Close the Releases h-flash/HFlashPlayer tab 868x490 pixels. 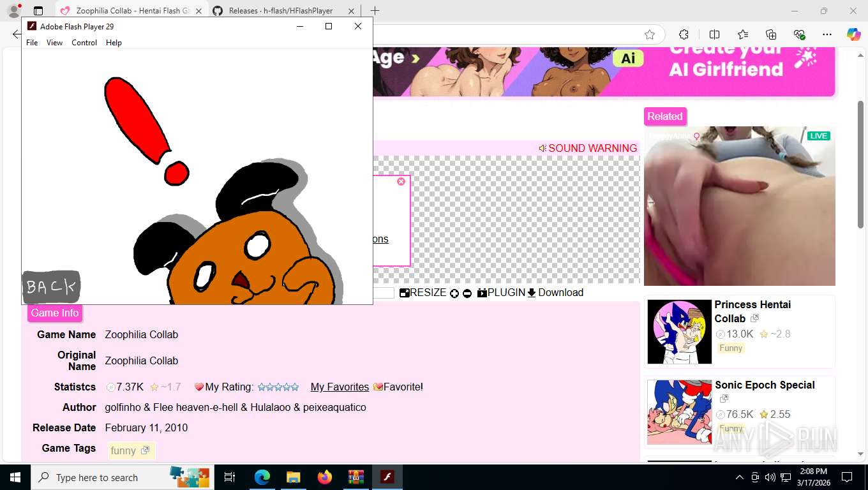(x=351, y=11)
